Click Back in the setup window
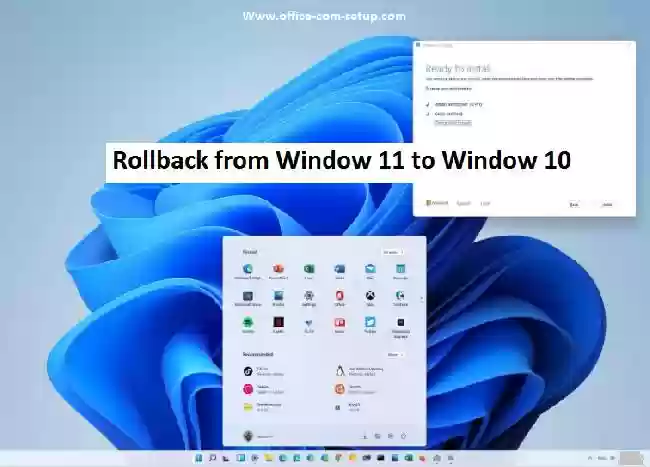The height and width of the screenshot is (467, 650). pyautogui.click(x=574, y=204)
